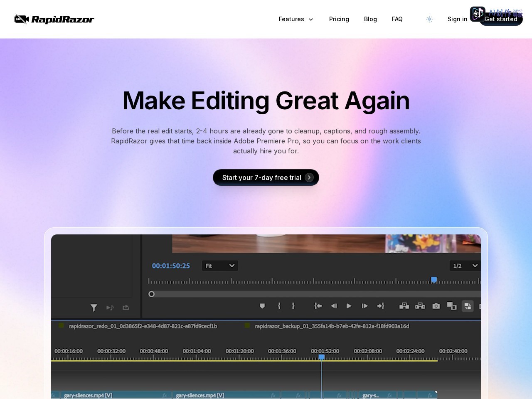
Task: Click 00:02:40:00 on the timeline ruler
Action: point(453,351)
